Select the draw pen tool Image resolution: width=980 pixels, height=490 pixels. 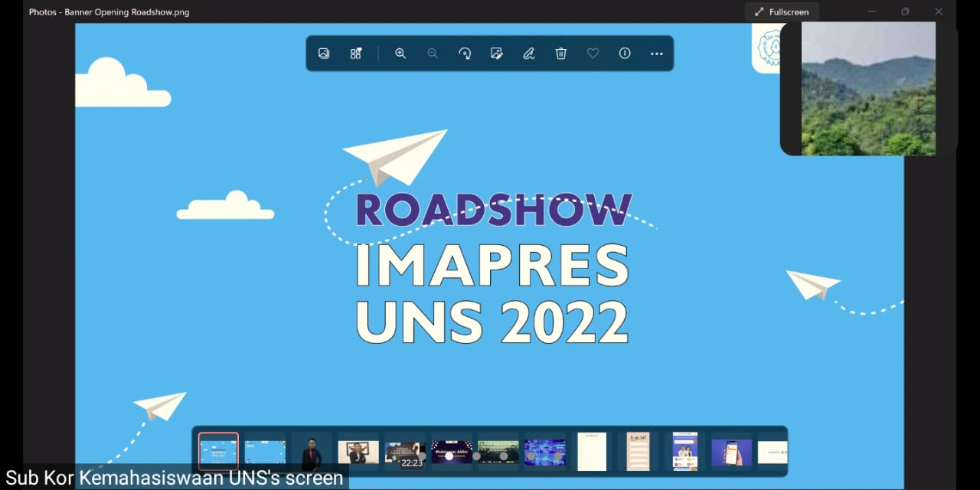528,54
